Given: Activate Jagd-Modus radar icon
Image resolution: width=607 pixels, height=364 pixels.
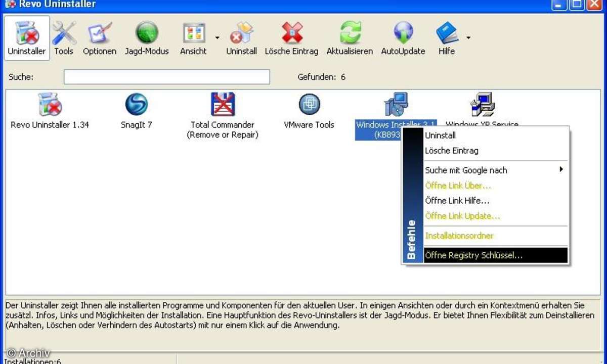Looking at the screenshot, I should (147, 38).
